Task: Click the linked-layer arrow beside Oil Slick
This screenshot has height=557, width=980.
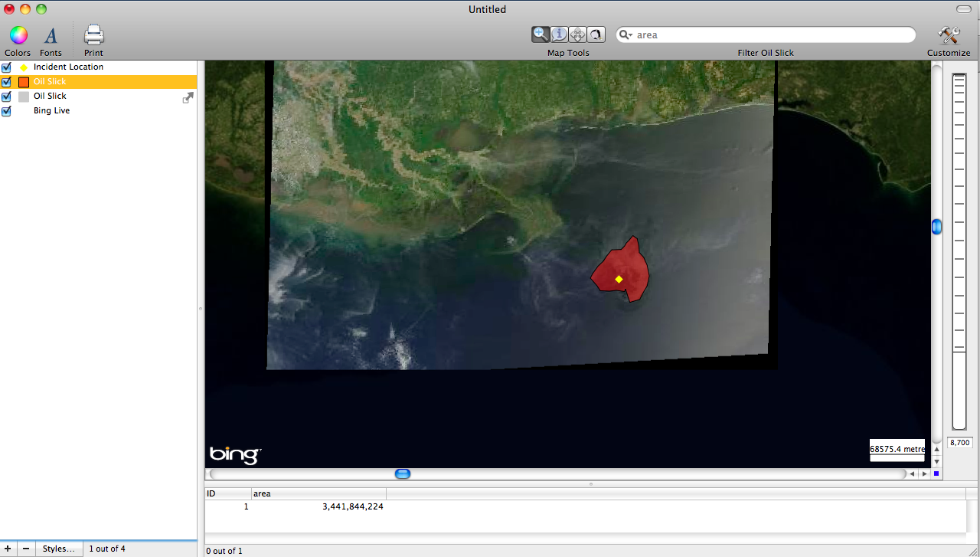Action: tap(188, 97)
